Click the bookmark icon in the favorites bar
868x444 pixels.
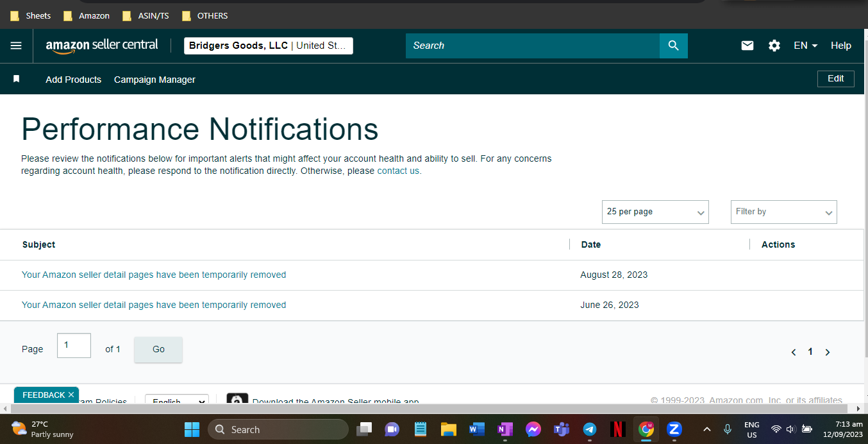click(x=17, y=79)
